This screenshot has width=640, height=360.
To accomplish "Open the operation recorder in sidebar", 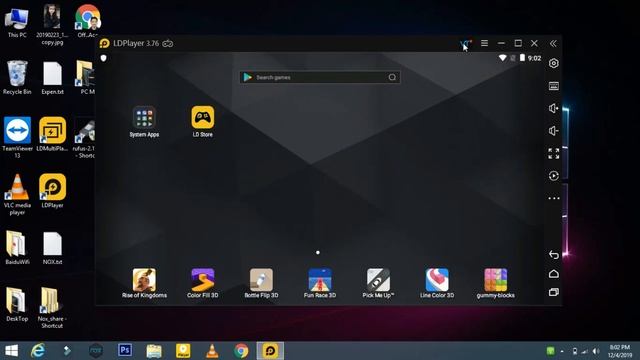I will (554, 176).
